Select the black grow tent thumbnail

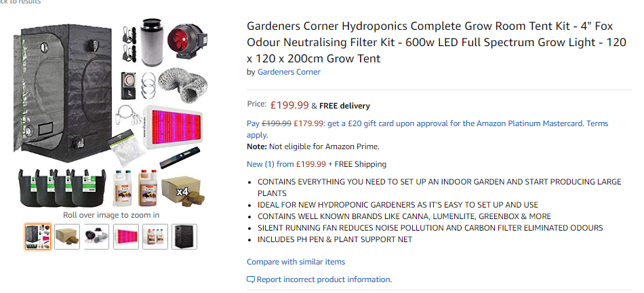click(x=184, y=237)
